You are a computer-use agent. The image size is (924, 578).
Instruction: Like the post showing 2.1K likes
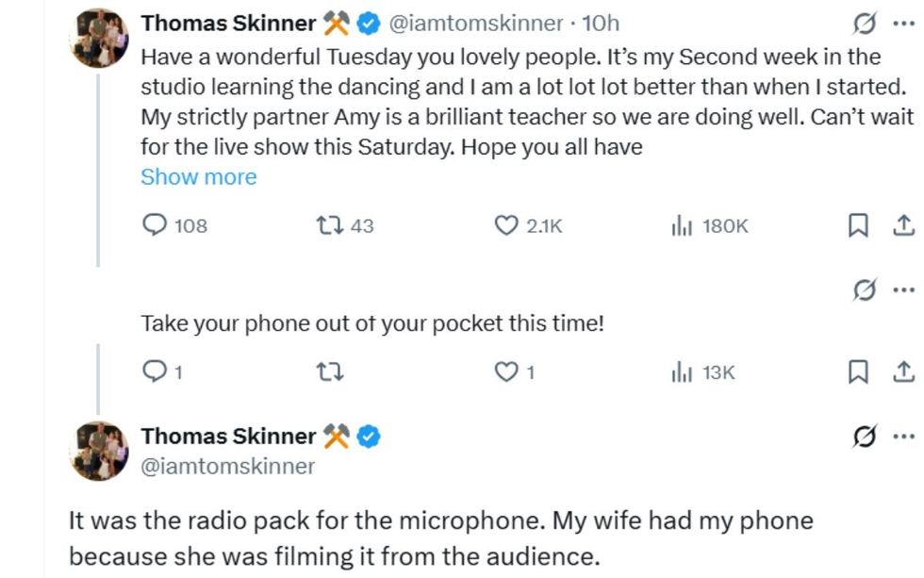(507, 224)
